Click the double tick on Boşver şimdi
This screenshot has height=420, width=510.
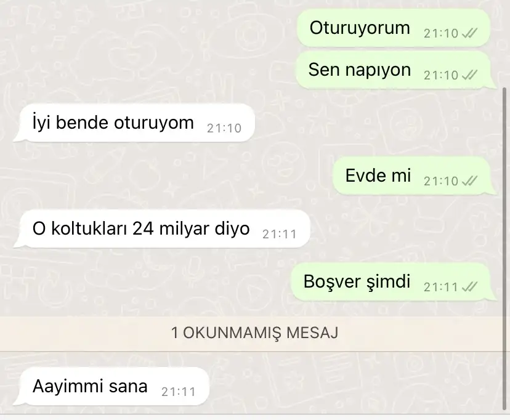[469, 287]
